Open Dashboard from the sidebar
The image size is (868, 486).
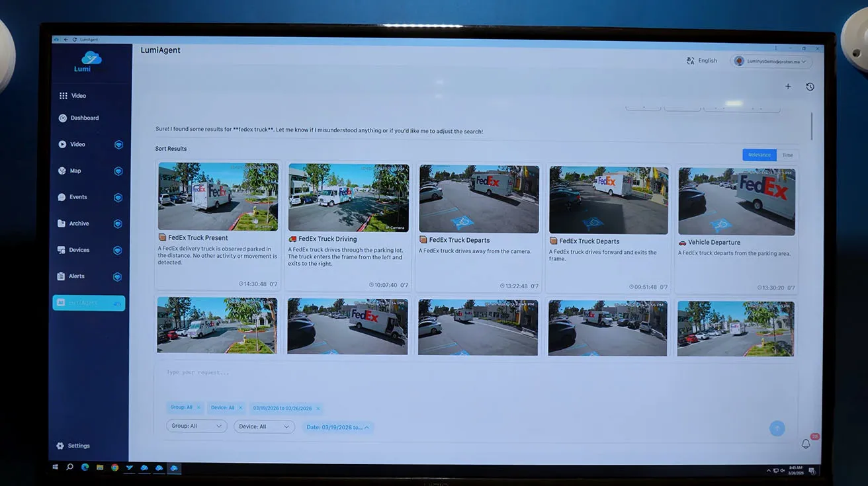coord(84,118)
